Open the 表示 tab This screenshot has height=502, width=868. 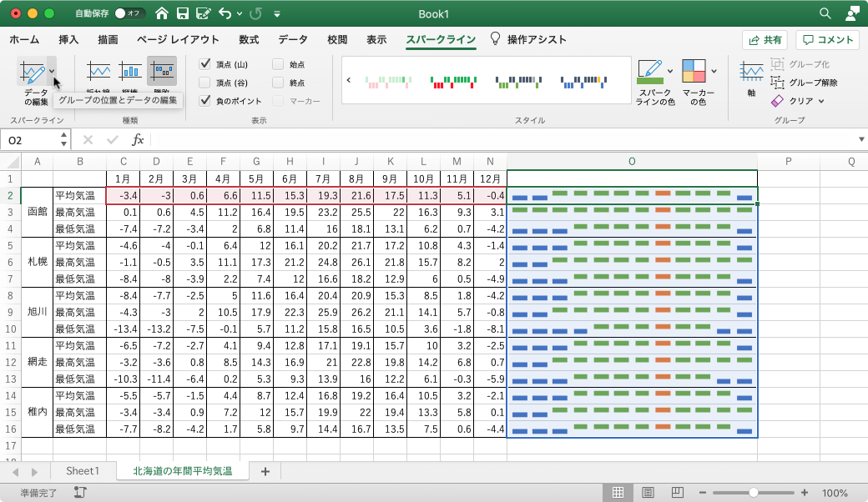(x=376, y=39)
